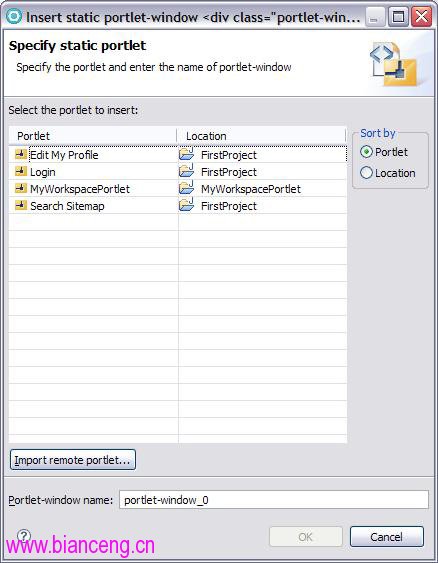Click the Cancel button
Viewport: 438px width, 563px height.
click(x=387, y=537)
